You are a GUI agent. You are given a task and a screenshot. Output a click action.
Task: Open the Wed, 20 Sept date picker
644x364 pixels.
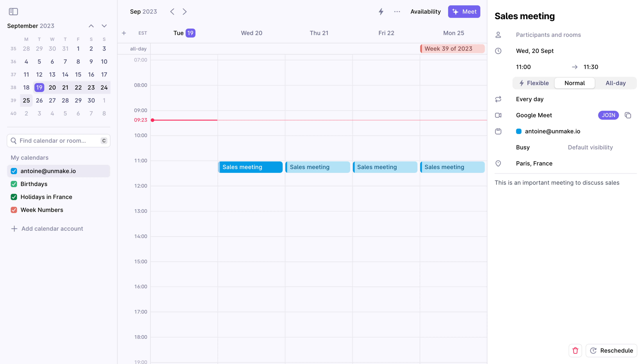pyautogui.click(x=535, y=51)
